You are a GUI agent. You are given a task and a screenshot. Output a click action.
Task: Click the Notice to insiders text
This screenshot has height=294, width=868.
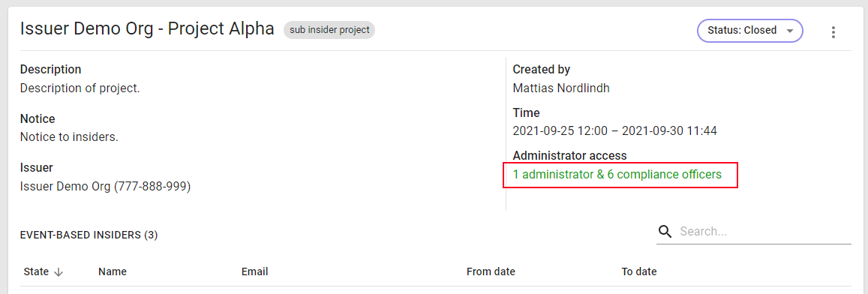(x=69, y=136)
